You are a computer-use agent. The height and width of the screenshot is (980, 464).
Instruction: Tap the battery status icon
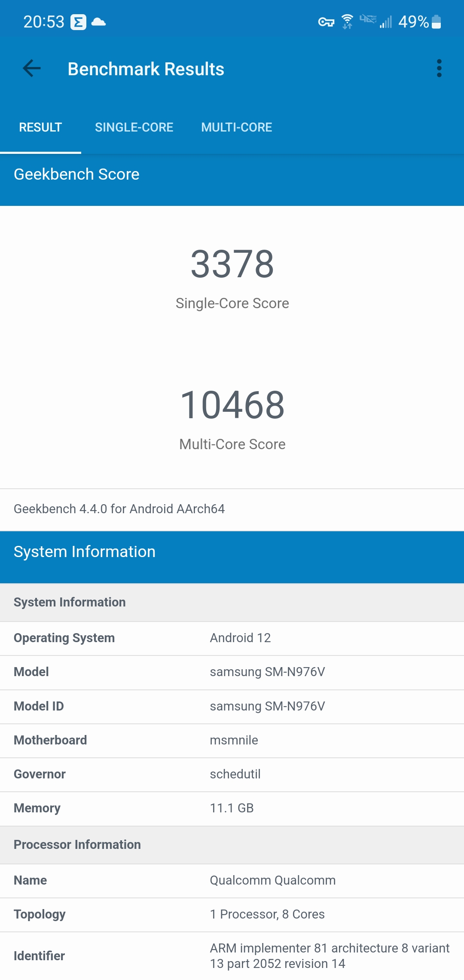coord(436,21)
